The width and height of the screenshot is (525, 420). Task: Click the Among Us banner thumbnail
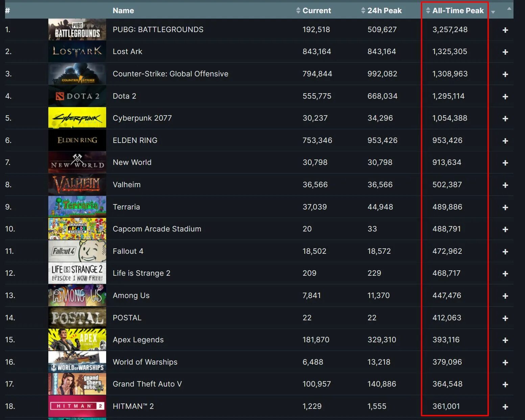pos(77,295)
